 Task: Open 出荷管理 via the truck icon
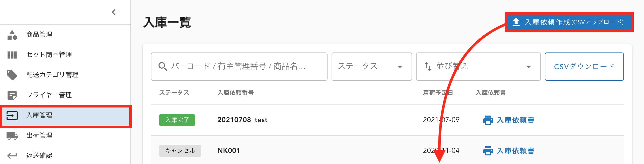pyautogui.click(x=12, y=135)
